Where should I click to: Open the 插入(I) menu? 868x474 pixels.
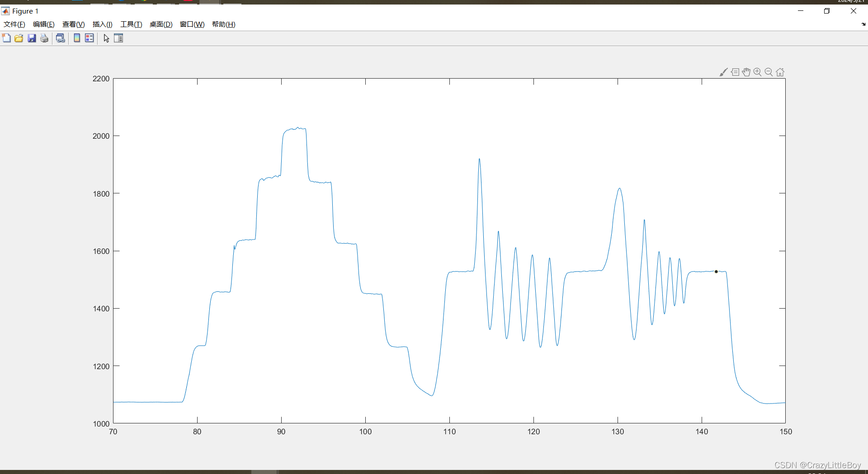(102, 24)
